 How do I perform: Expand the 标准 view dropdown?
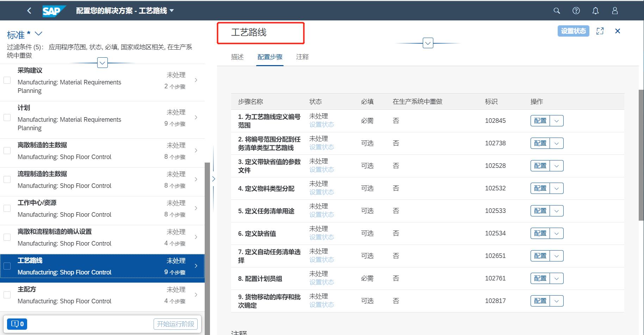pyautogui.click(x=38, y=34)
